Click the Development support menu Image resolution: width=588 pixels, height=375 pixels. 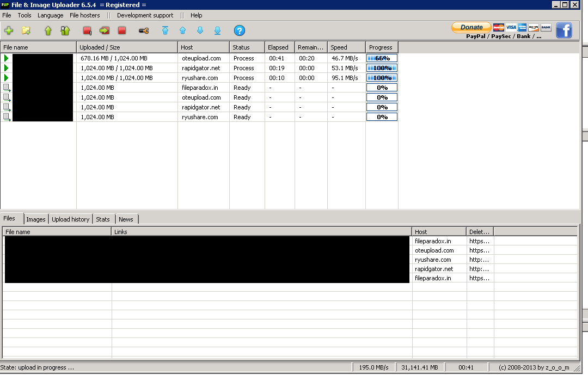pyautogui.click(x=145, y=15)
